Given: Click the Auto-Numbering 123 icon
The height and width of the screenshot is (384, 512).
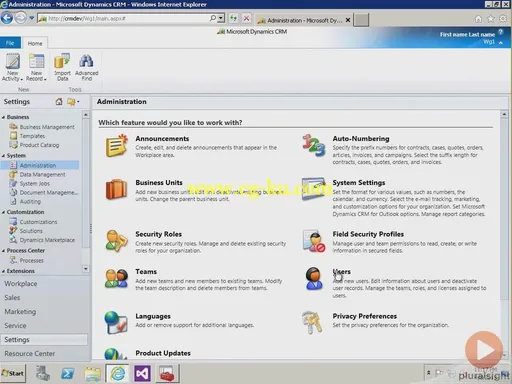Looking at the screenshot, I should [313, 145].
